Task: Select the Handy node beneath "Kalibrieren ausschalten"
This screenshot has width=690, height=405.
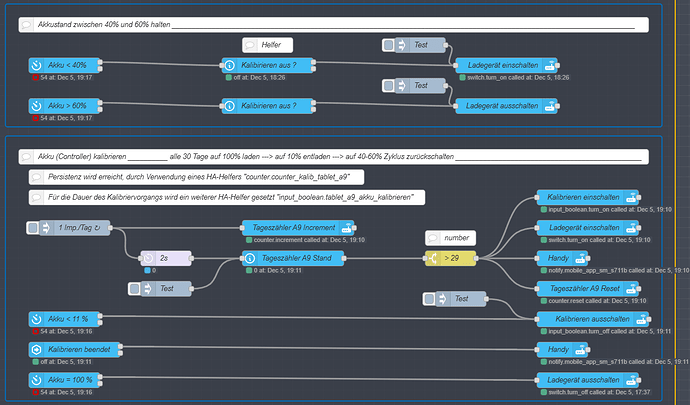Action: 585,349
